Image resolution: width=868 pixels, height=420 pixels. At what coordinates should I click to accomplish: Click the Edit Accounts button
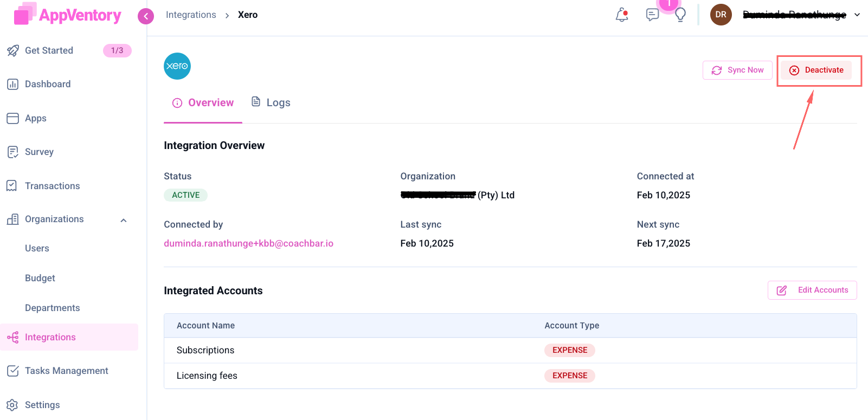point(812,290)
